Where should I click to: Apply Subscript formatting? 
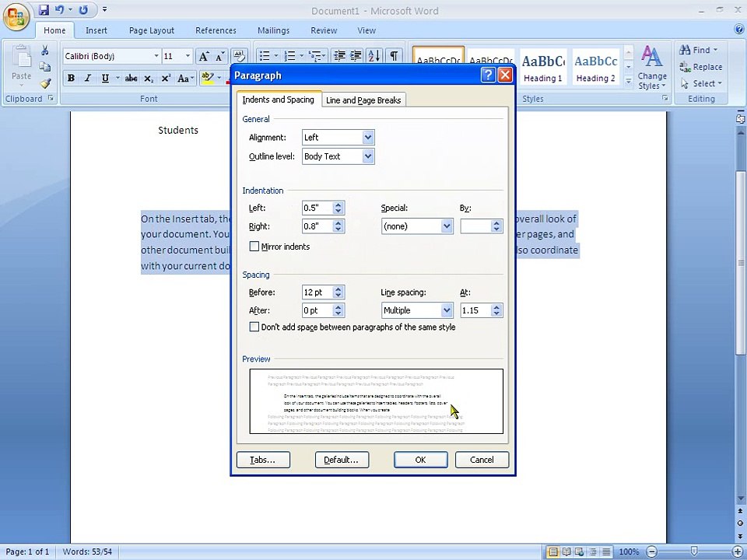(x=149, y=78)
